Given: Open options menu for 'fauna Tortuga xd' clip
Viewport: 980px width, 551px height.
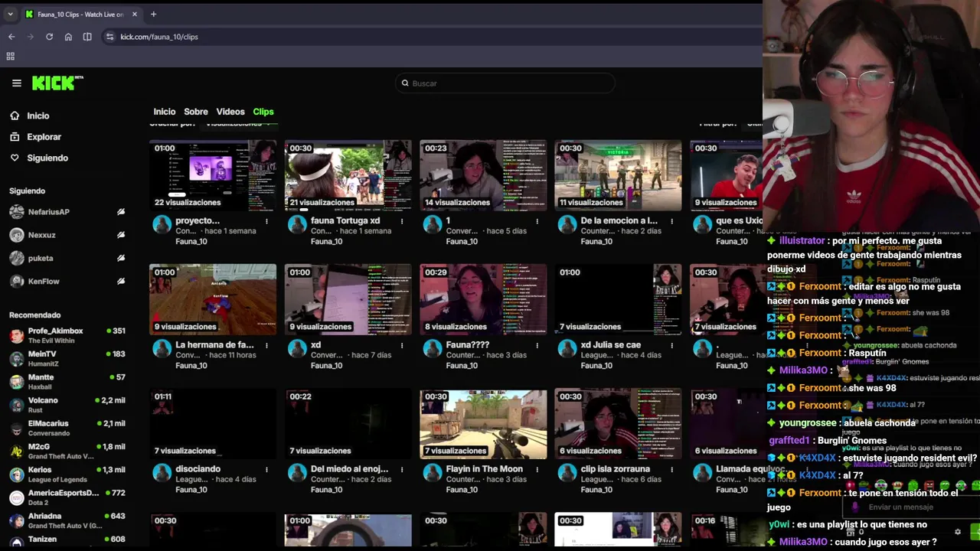Looking at the screenshot, I should pos(402,221).
